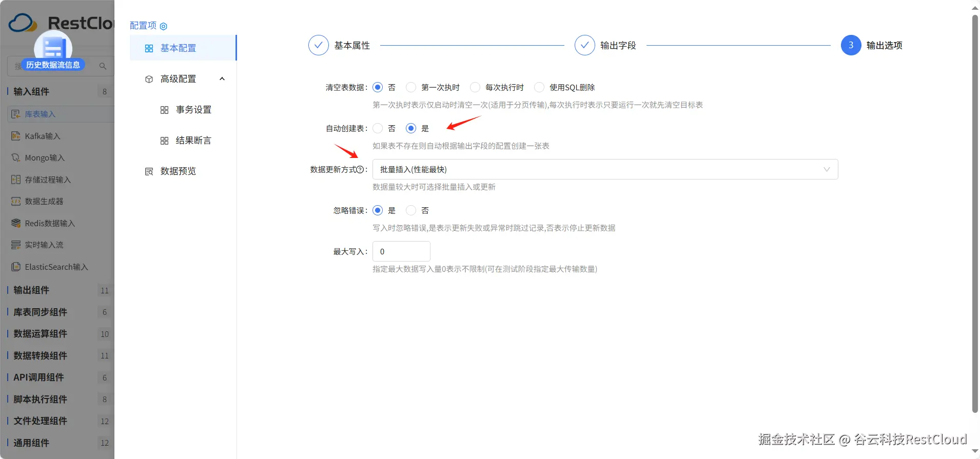Go to the 输出字段 step label

tap(618, 46)
